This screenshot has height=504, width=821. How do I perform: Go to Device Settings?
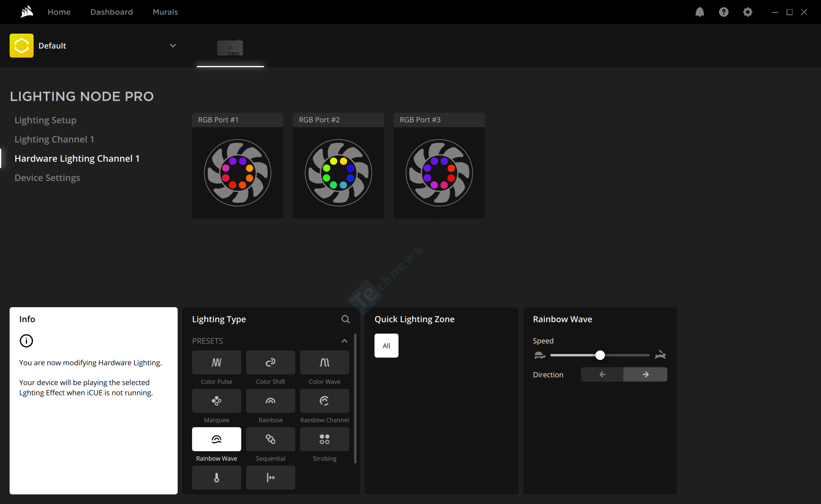(47, 178)
